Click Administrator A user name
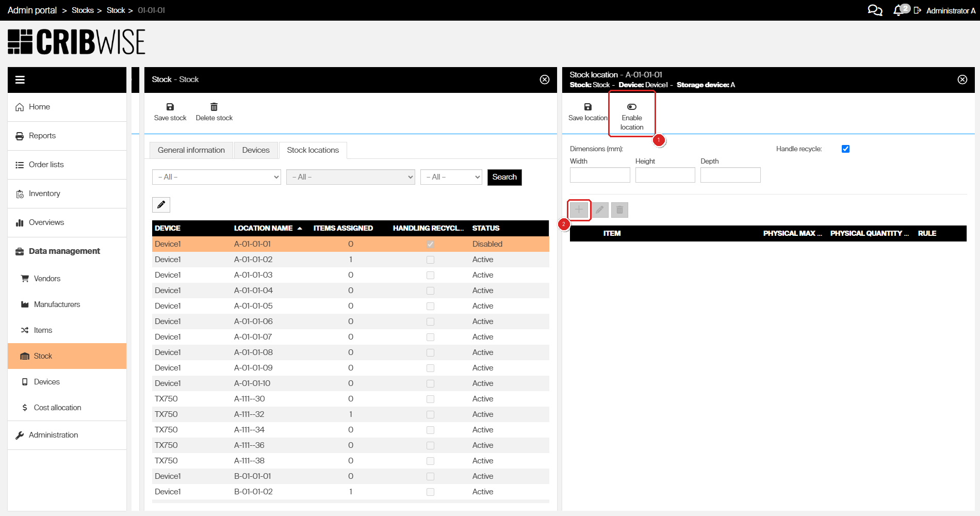This screenshot has width=980, height=516. click(x=951, y=10)
